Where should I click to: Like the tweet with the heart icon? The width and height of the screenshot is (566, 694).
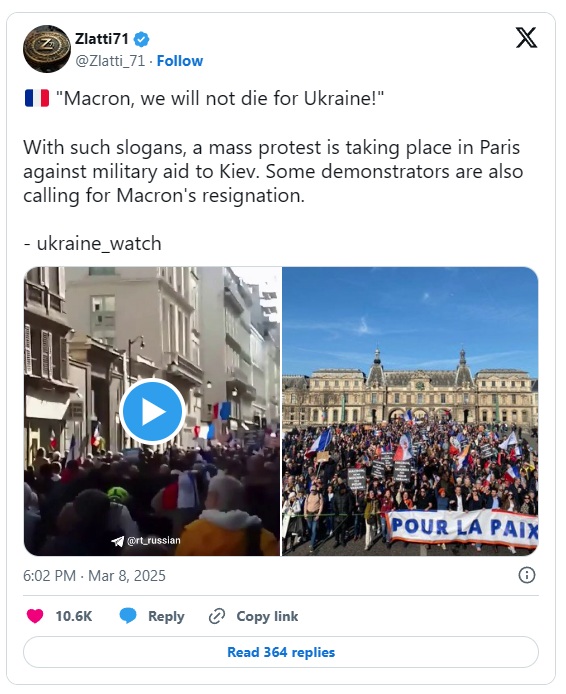pyautogui.click(x=35, y=616)
